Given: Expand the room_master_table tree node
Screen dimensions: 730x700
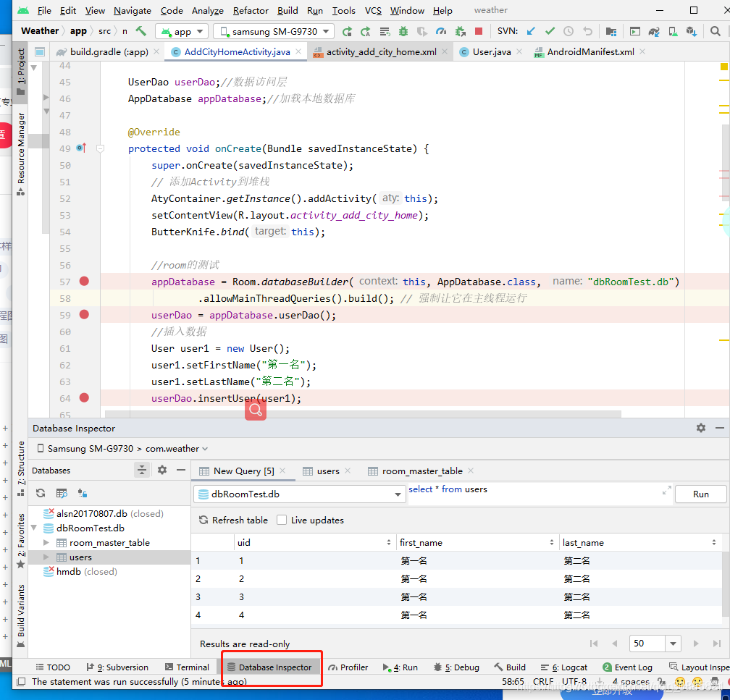Looking at the screenshot, I should (x=46, y=542).
